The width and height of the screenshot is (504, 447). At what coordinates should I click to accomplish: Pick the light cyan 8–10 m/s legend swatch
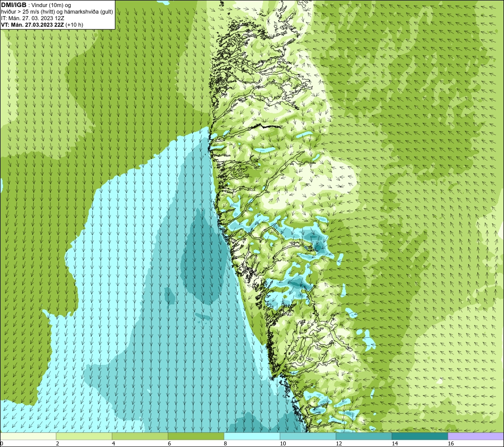pos(252,436)
